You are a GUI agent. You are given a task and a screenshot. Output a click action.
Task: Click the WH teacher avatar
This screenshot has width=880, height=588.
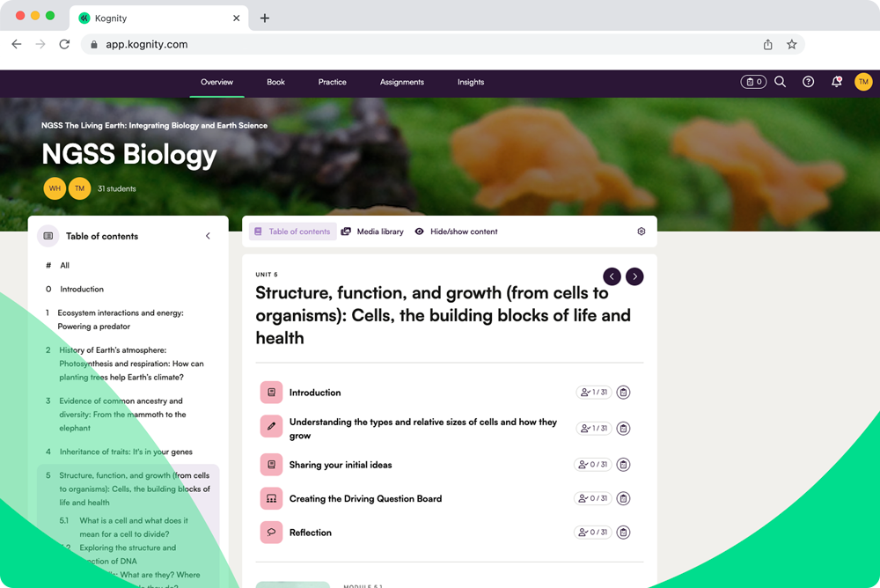pyautogui.click(x=55, y=188)
